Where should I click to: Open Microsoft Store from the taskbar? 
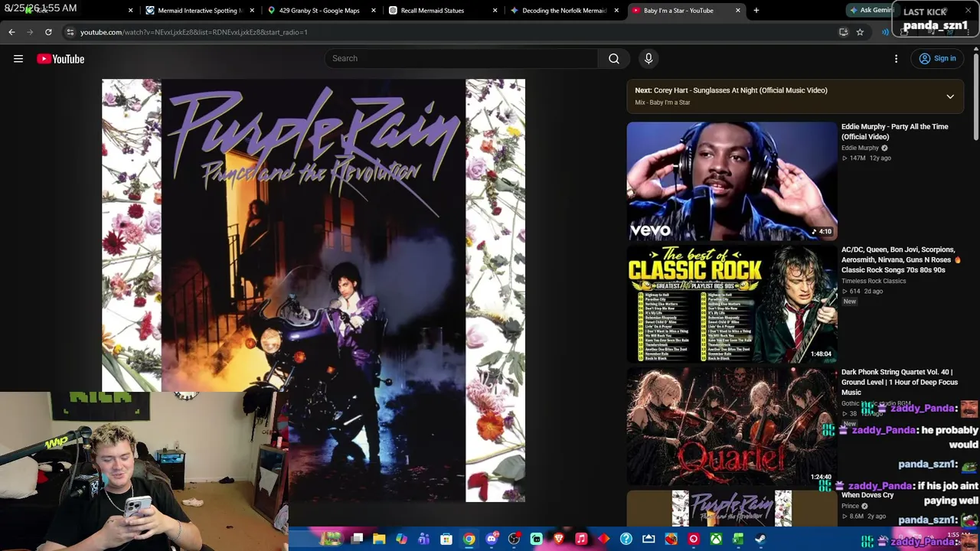tap(446, 539)
